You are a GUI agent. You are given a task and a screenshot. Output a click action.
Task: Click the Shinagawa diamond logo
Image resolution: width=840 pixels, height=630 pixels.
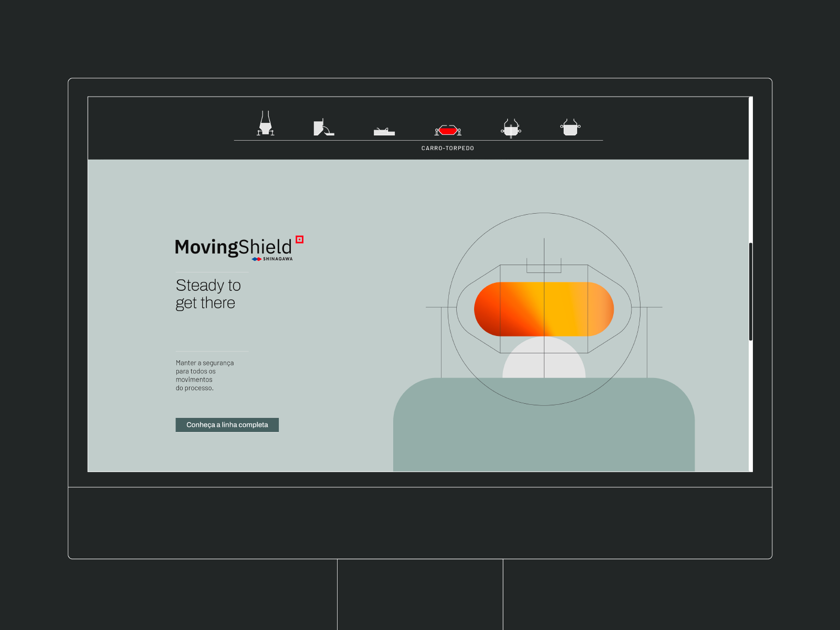click(x=256, y=258)
